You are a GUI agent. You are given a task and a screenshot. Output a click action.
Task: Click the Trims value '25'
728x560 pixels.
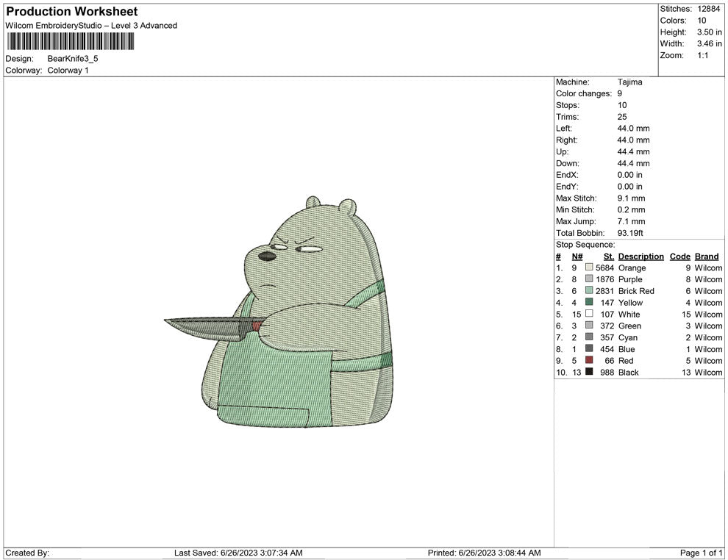coord(622,117)
